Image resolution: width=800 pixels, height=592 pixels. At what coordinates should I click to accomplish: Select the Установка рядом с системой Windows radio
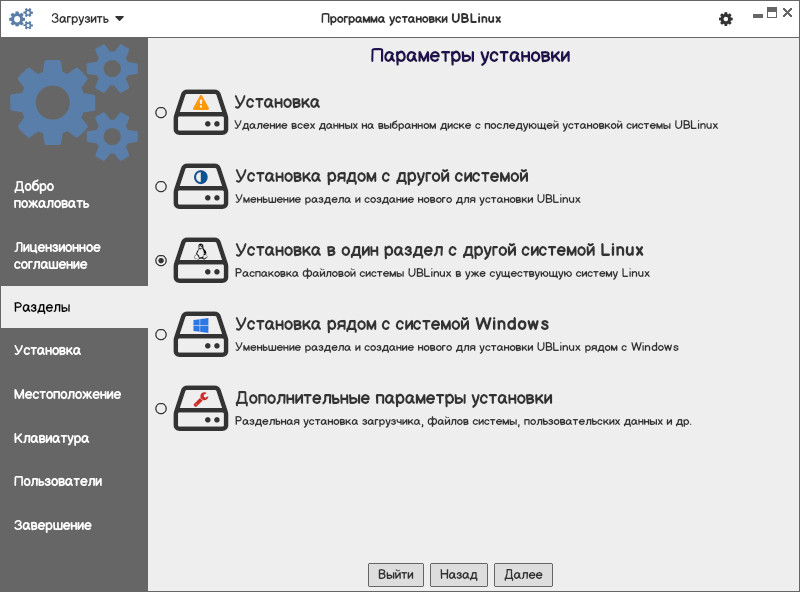pyautogui.click(x=161, y=335)
